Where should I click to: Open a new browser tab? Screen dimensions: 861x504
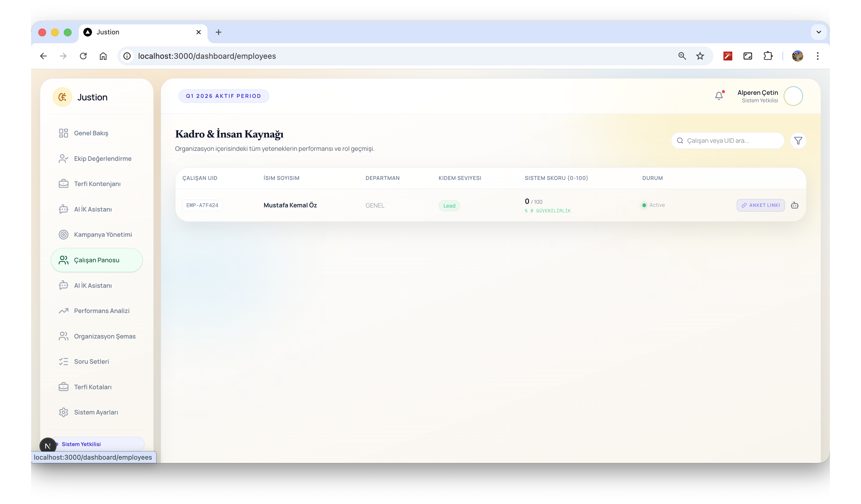coord(219,32)
